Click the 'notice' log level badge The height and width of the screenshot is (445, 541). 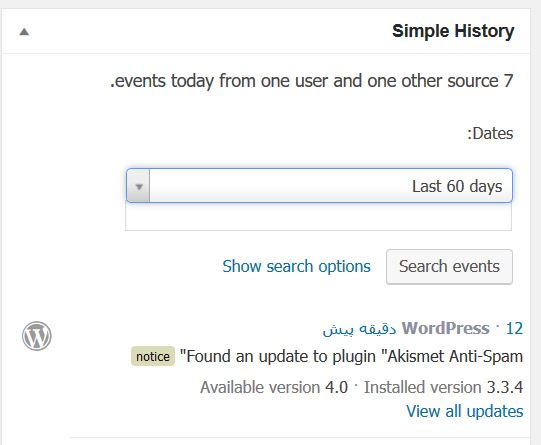(x=153, y=356)
